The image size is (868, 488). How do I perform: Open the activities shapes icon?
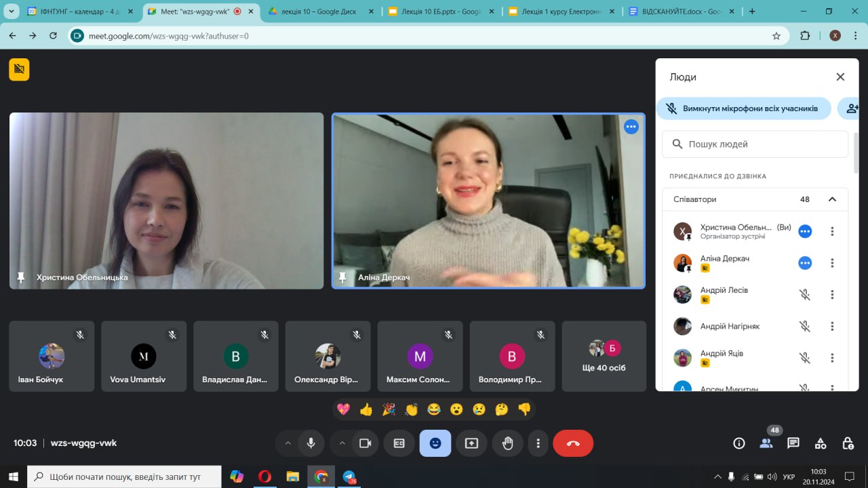pyautogui.click(x=821, y=443)
